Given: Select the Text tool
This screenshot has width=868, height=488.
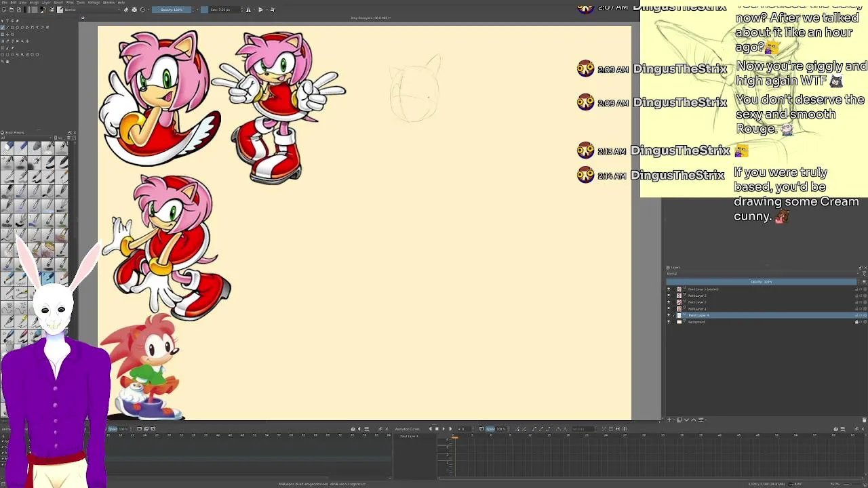Looking at the screenshot, I should point(7,21).
